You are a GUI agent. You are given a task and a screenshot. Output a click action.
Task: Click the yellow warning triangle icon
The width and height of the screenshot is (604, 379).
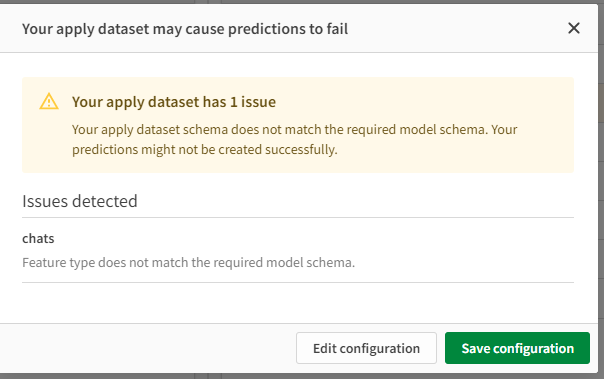[49, 101]
